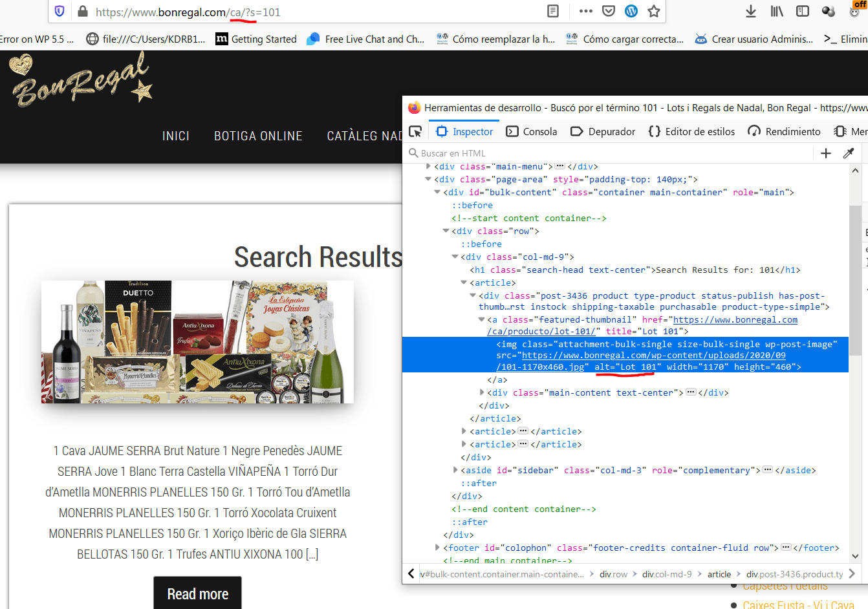Open the Inspector tab

point(464,131)
